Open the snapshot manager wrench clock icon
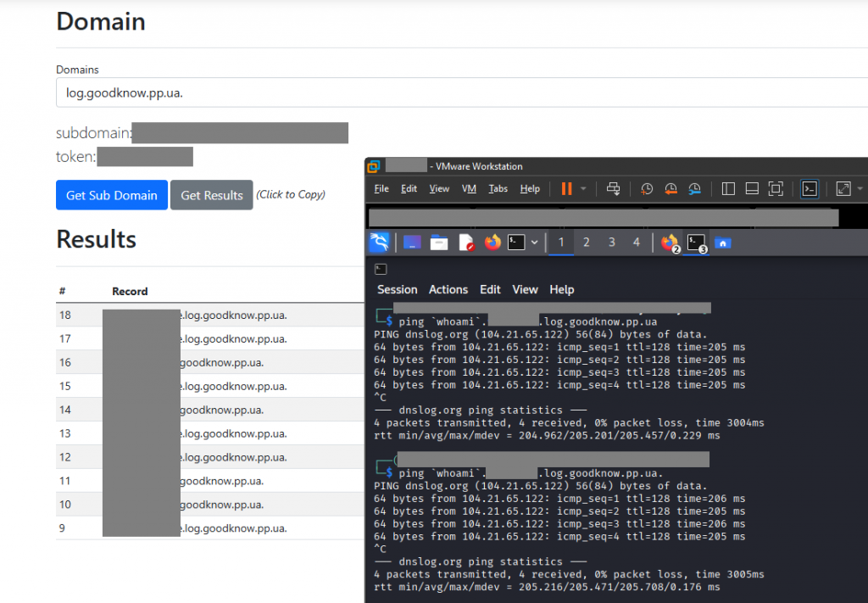Image resolution: width=868 pixels, height=603 pixels. pos(695,189)
